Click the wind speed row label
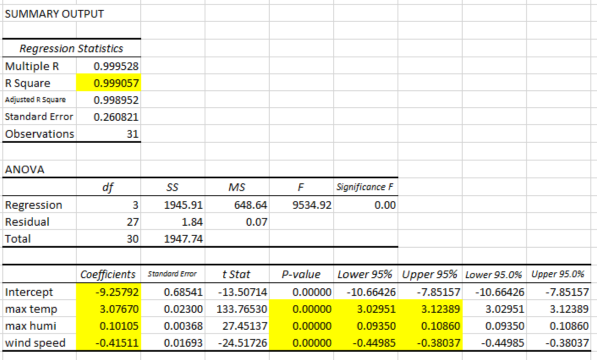This screenshot has height=360, width=597. coord(35,343)
